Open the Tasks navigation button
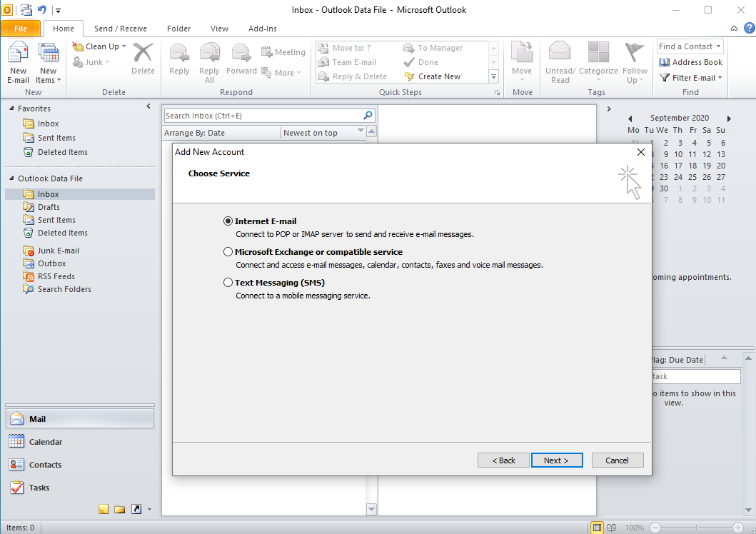The height and width of the screenshot is (534, 756). pyautogui.click(x=80, y=488)
